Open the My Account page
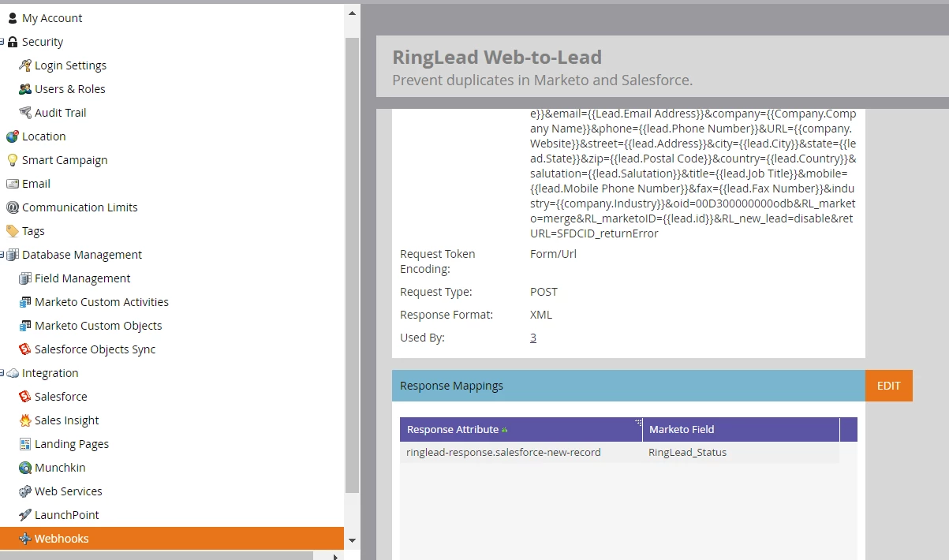The width and height of the screenshot is (949, 560). (x=52, y=18)
